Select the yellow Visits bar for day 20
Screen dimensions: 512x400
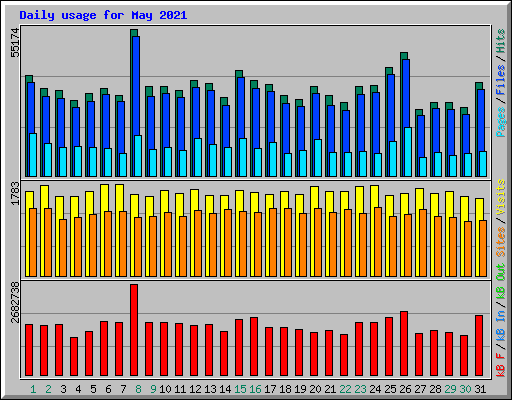(314, 197)
